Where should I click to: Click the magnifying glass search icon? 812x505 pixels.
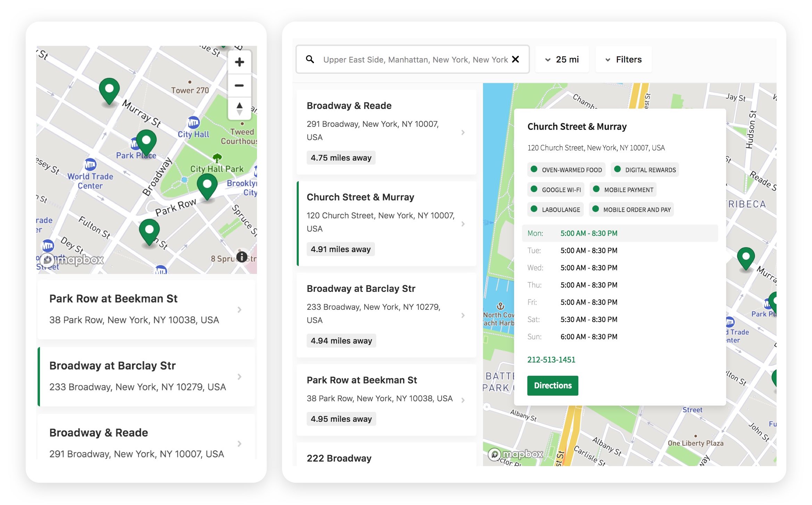click(x=310, y=59)
